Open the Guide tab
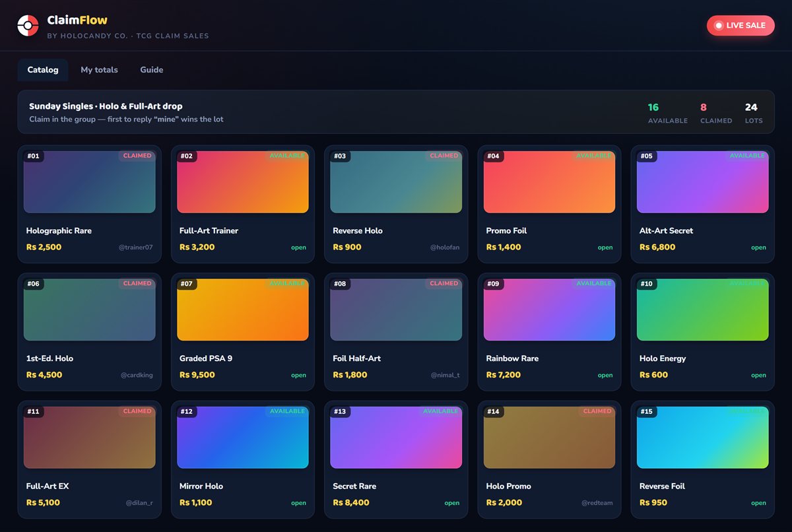Screen dimensions: 792x532 [x=152, y=70]
